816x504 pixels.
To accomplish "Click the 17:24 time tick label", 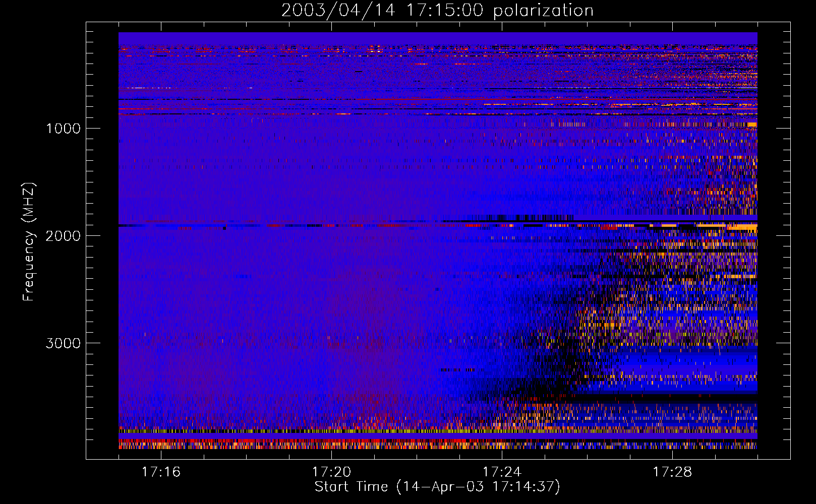I will click(x=502, y=472).
